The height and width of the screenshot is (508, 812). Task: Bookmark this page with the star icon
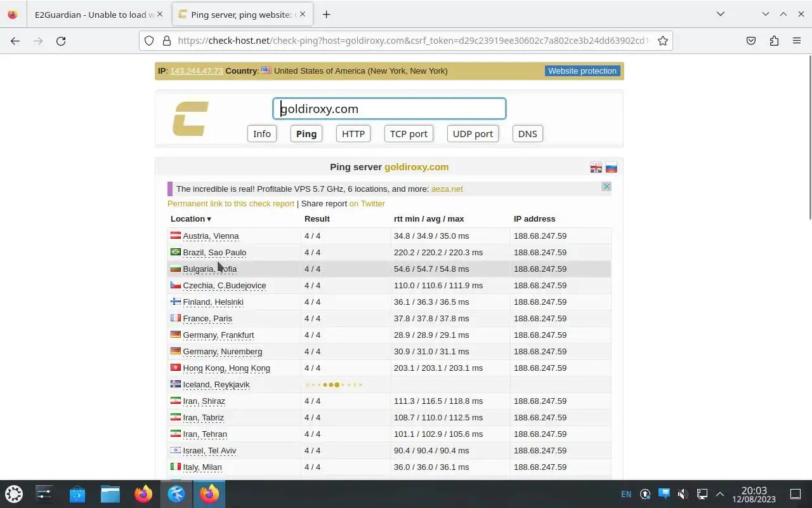663,41
